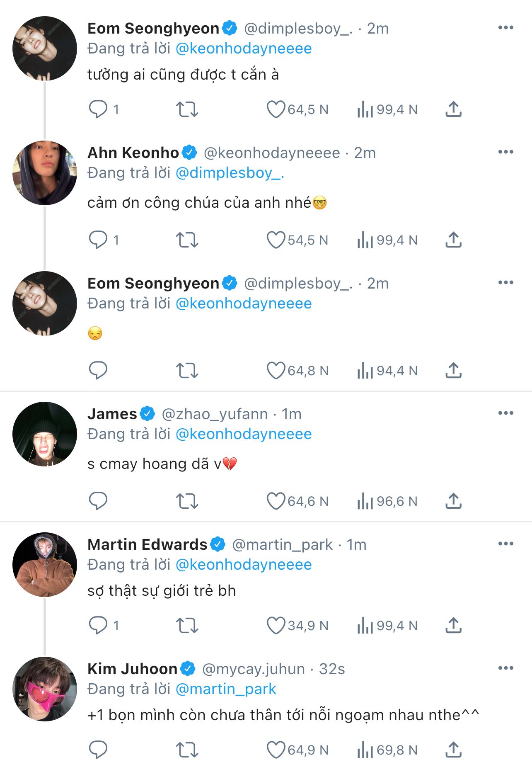The width and height of the screenshot is (532, 767).
Task: Share Kim Juhoon's tweet
Action: [x=453, y=750]
